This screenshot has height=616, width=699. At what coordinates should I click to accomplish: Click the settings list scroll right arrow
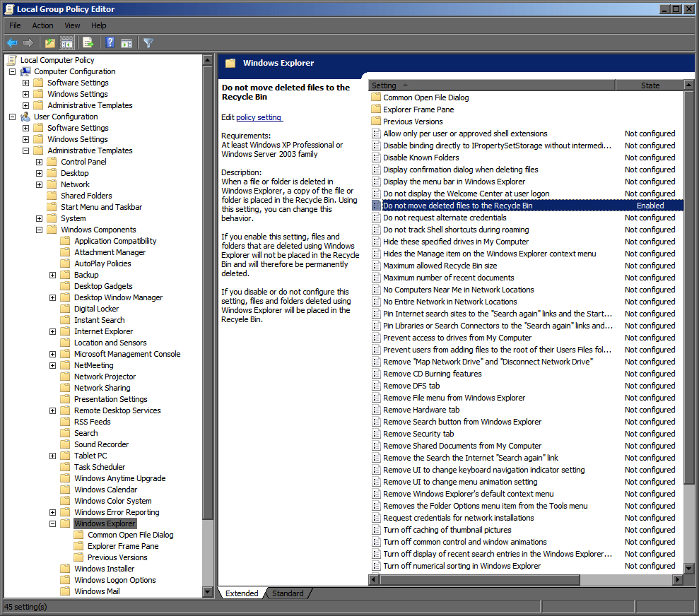(x=678, y=579)
